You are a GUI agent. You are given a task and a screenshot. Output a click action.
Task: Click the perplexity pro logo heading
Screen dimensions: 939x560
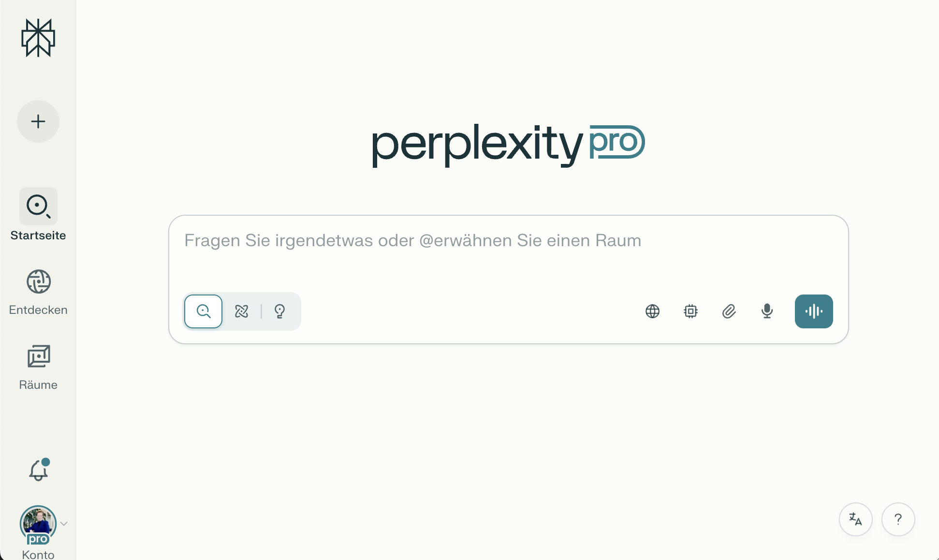508,144
